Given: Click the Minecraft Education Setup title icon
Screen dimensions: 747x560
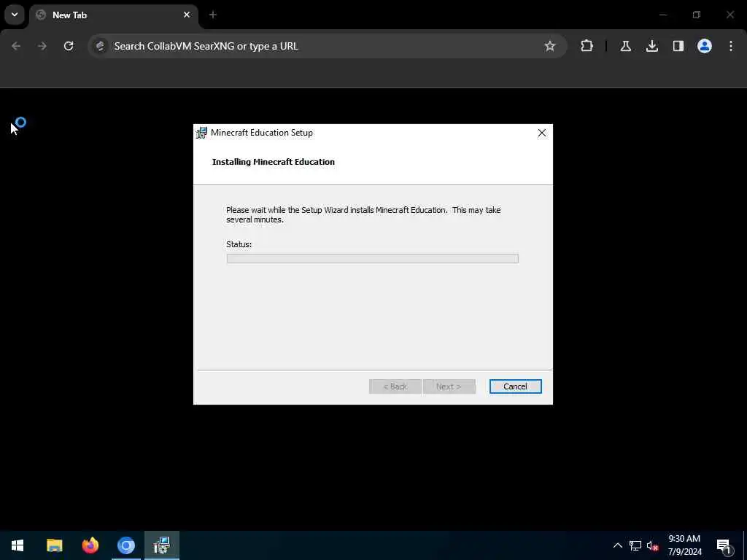Looking at the screenshot, I should click(202, 133).
